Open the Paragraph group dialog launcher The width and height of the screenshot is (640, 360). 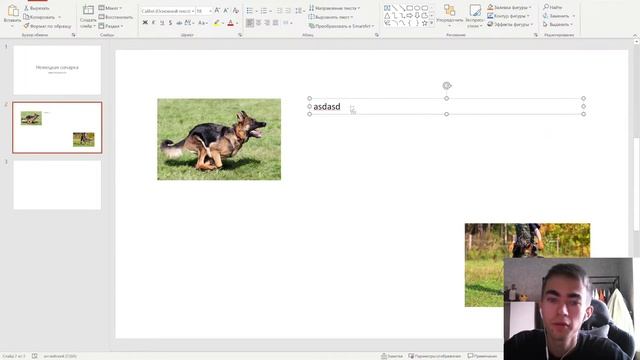376,35
